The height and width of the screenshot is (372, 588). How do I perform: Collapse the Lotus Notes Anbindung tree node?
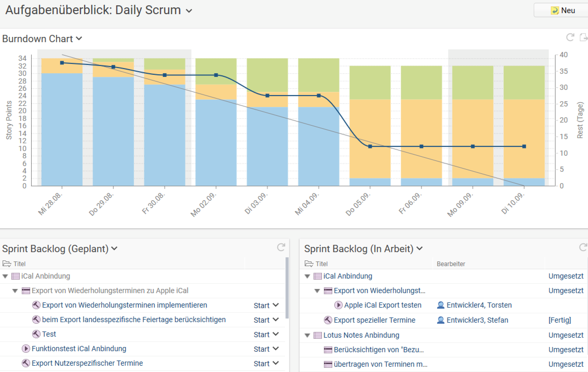pos(307,335)
